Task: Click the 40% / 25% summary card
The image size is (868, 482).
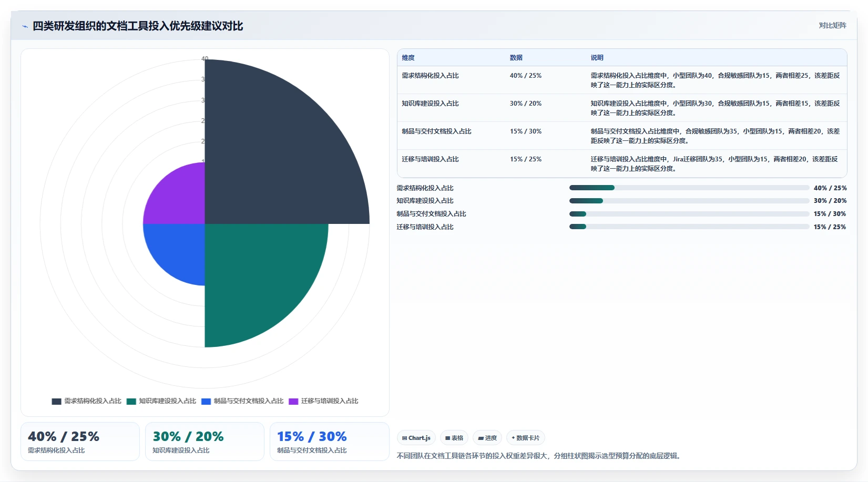Action: [80, 442]
